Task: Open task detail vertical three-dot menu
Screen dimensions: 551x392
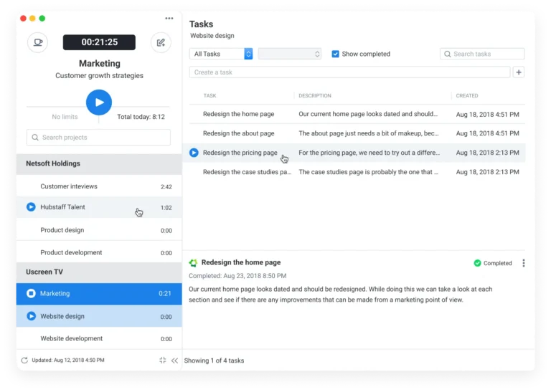Action: [524, 263]
